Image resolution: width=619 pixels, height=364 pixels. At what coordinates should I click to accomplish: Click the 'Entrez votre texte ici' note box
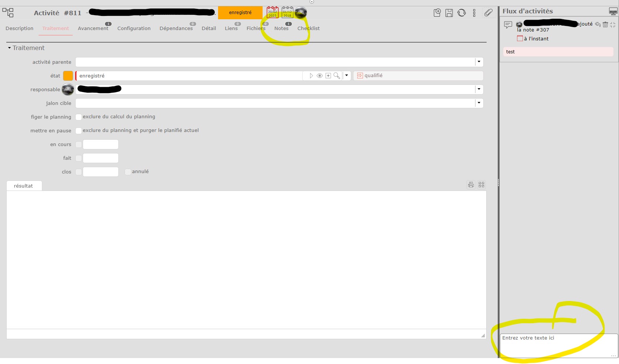click(559, 346)
